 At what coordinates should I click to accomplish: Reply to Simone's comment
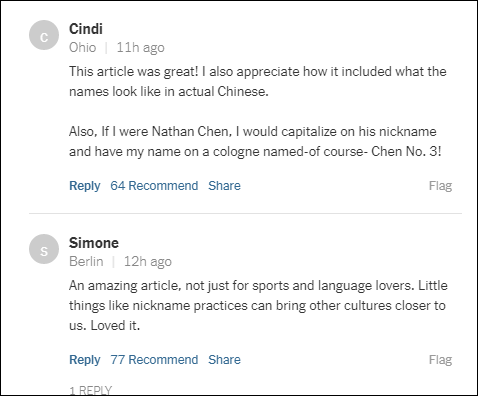click(x=85, y=360)
